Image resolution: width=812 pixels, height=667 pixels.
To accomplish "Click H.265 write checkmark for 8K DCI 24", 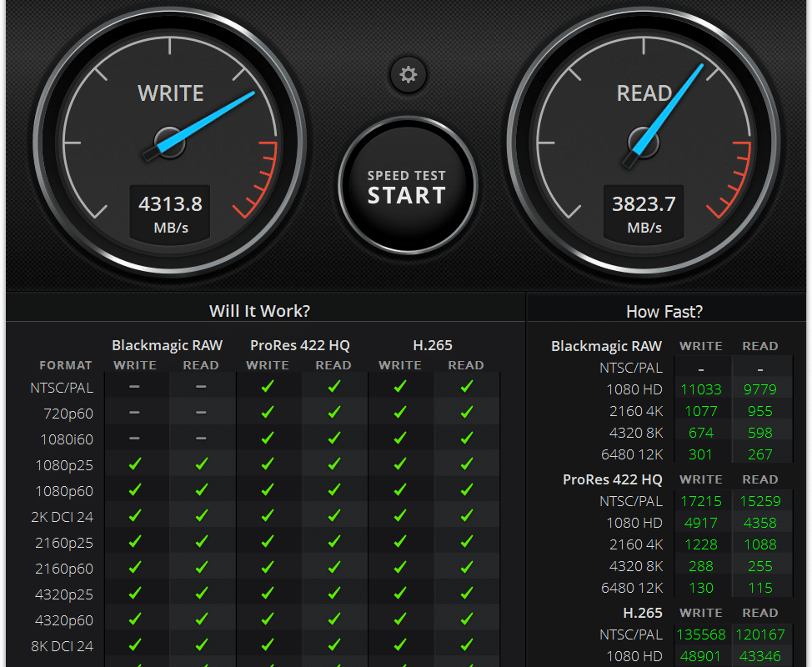I will tap(400, 645).
